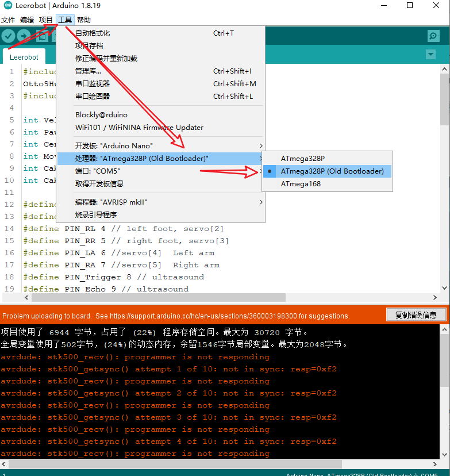Viewport: 450px width, 476px height.
Task: Switch to the Leerobot sketch tab
Action: (24, 57)
